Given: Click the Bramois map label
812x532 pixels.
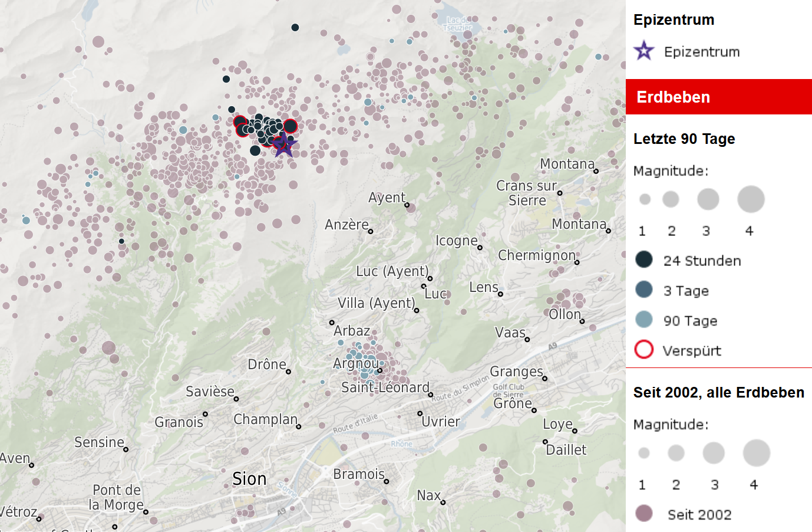Looking at the screenshot, I should [359, 474].
